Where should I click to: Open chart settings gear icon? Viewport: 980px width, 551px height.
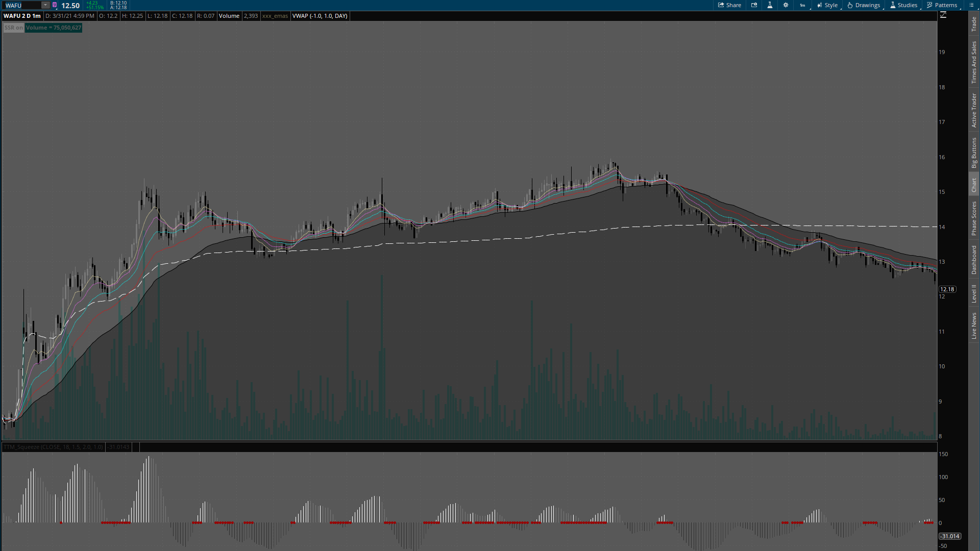point(786,5)
